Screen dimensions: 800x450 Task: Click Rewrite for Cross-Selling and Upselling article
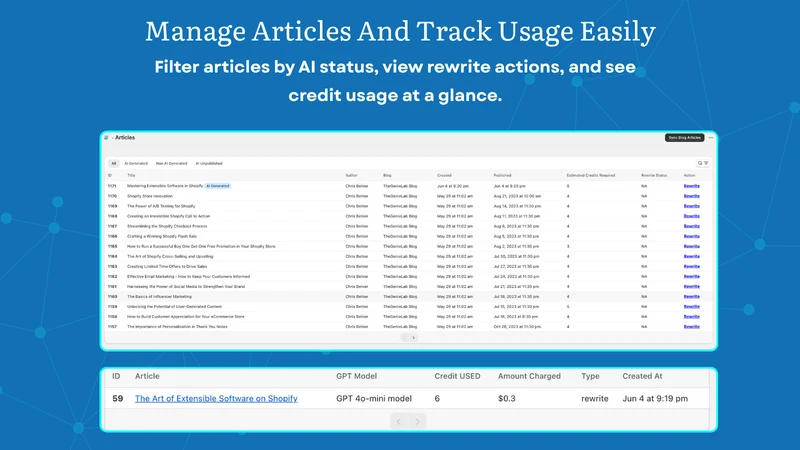click(x=691, y=257)
